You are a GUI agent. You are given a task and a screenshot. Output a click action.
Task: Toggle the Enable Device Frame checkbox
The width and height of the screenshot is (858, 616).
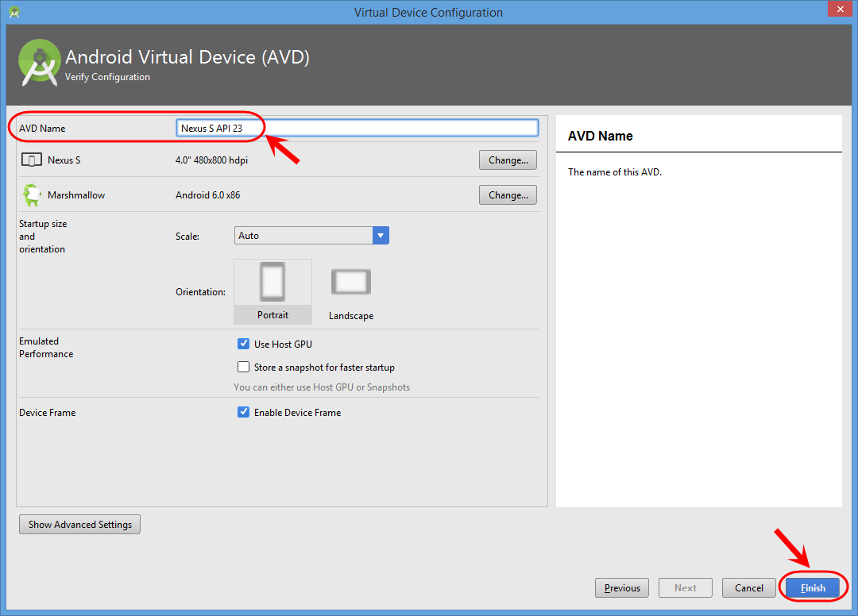click(244, 412)
